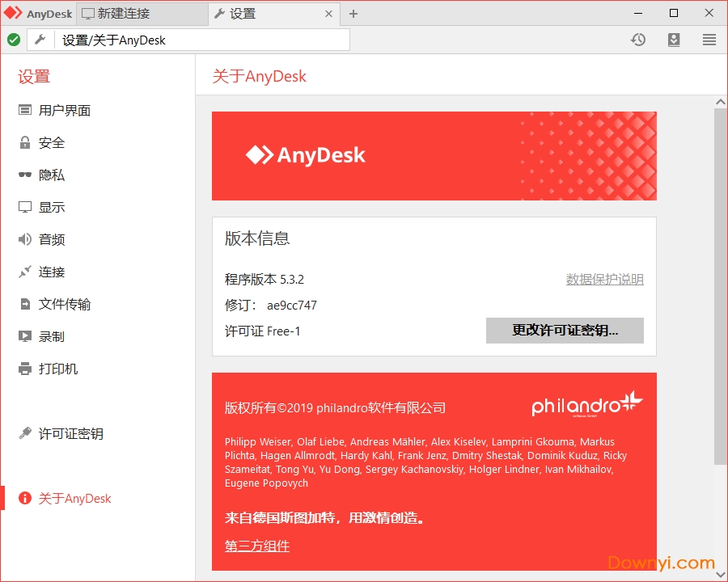Add a new tab with plus button
The width and height of the screenshot is (728, 582).
[353, 14]
